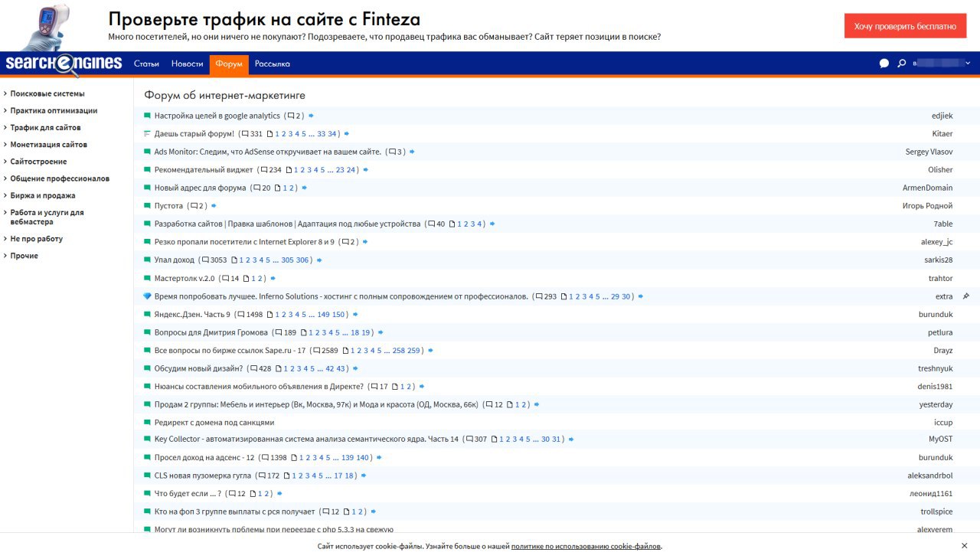Click the Finteza ad banner headline
Screen dimensions: 980x559
pos(264,19)
